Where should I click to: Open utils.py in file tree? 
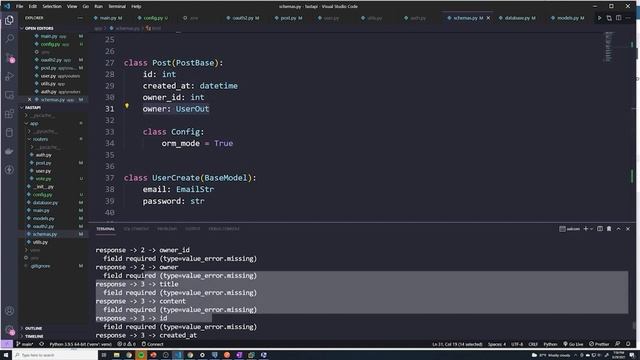pos(40,242)
